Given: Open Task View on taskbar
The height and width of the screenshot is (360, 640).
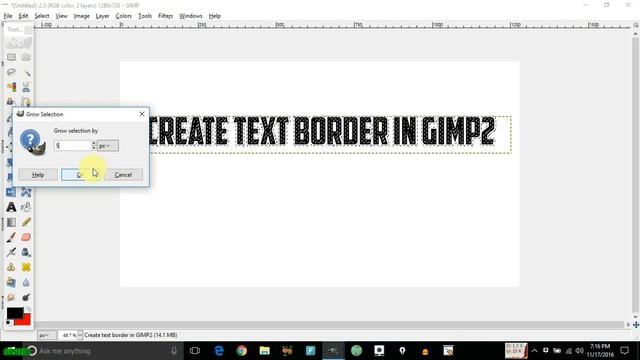Looking at the screenshot, I should pyautogui.click(x=195, y=351).
